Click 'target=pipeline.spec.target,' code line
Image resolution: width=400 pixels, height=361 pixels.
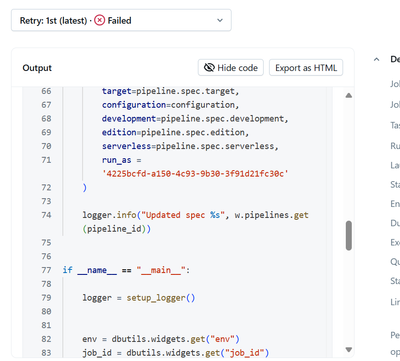170,91
